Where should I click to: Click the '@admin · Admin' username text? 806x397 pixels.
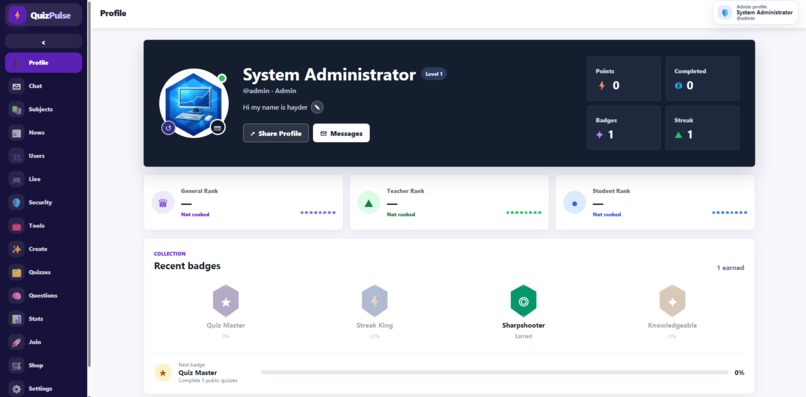[x=269, y=91]
